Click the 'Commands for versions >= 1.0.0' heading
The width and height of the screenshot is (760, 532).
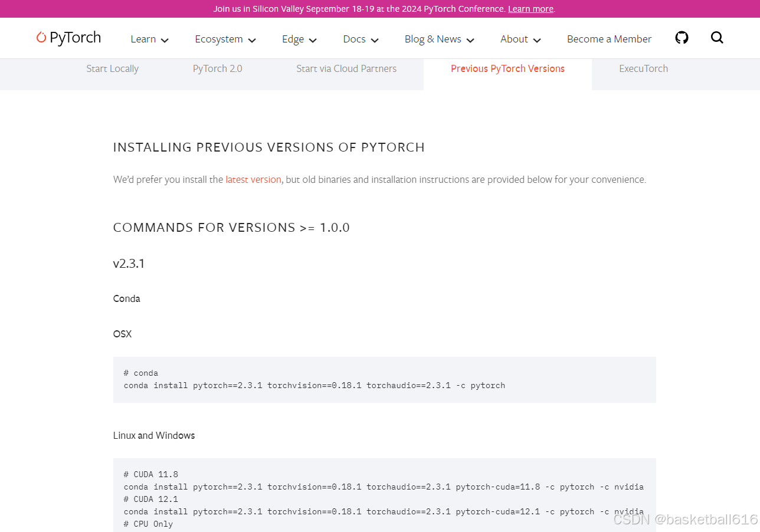pyautogui.click(x=231, y=227)
